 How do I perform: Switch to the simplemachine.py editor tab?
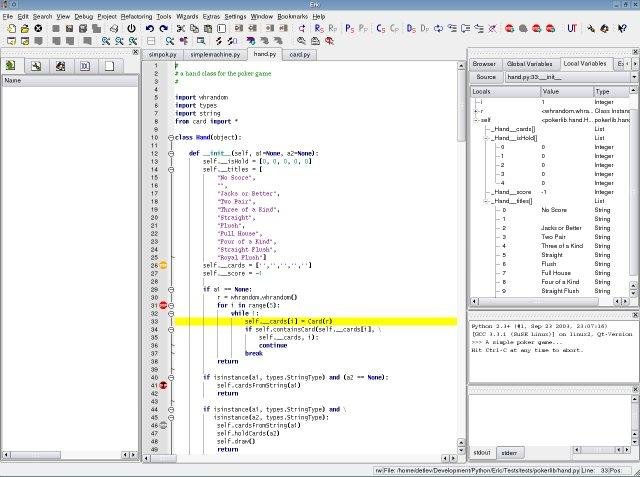point(217,54)
